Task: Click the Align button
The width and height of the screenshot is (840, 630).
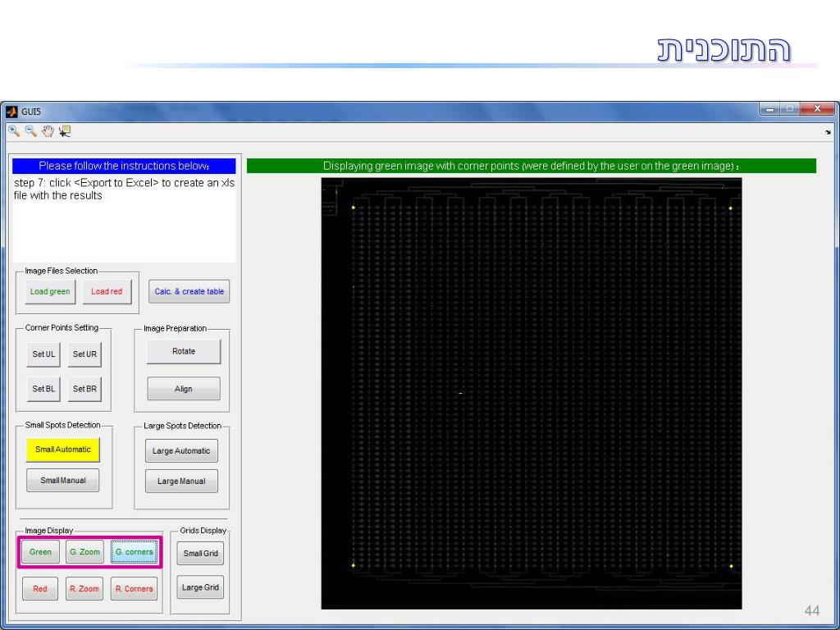Action: 184,388
